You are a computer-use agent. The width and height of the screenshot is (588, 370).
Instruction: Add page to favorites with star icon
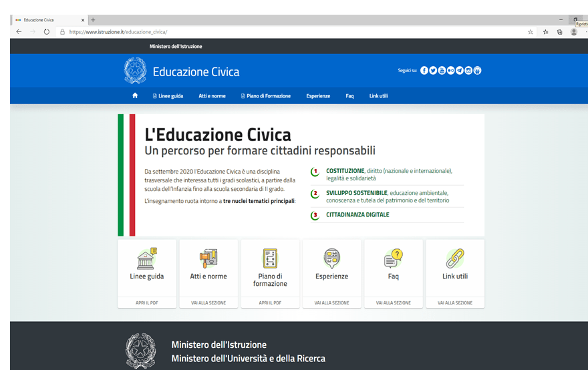pyautogui.click(x=531, y=31)
